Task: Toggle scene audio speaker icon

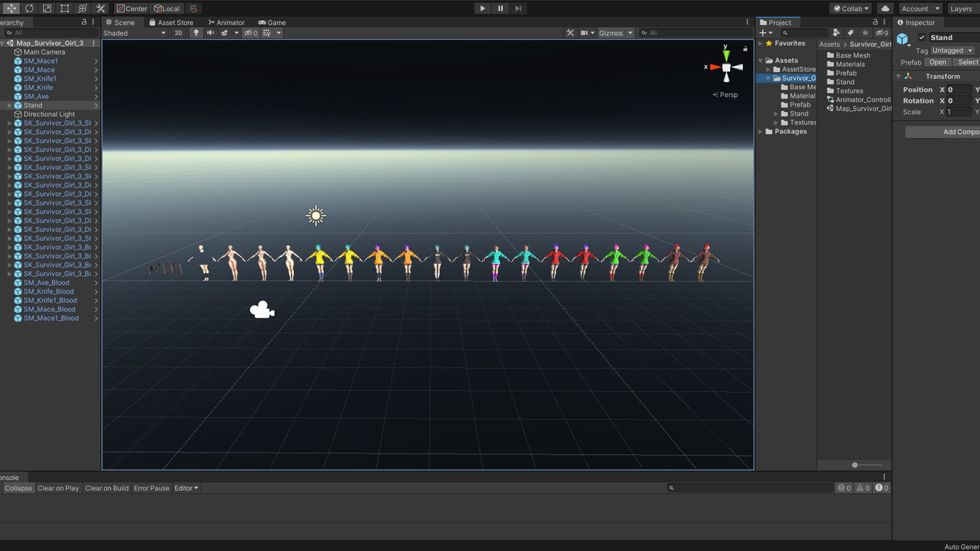Action: click(x=210, y=33)
